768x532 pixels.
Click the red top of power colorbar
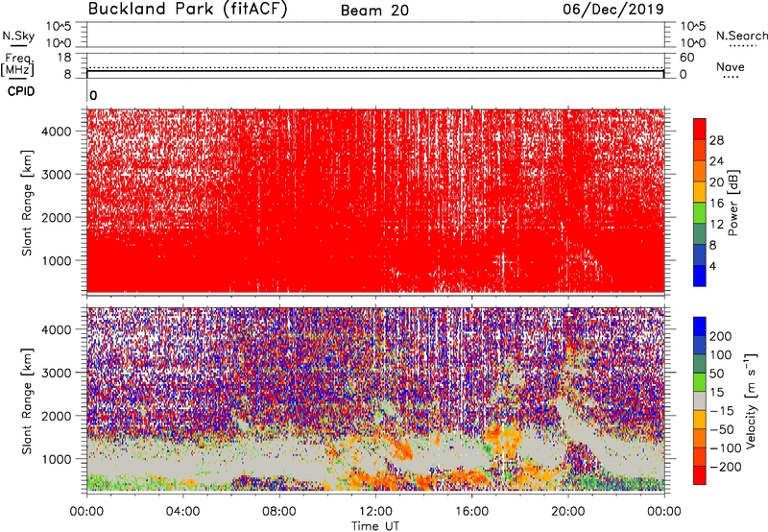pyautogui.click(x=700, y=129)
